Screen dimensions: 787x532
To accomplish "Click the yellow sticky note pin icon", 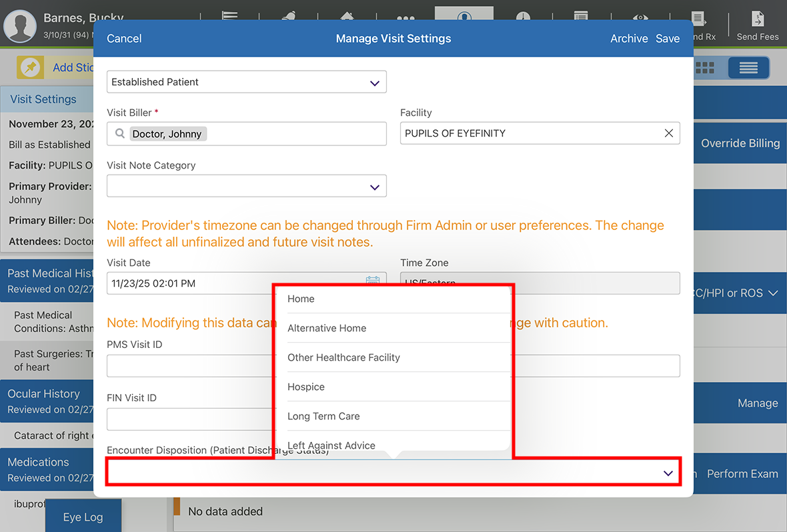I will 30,67.
